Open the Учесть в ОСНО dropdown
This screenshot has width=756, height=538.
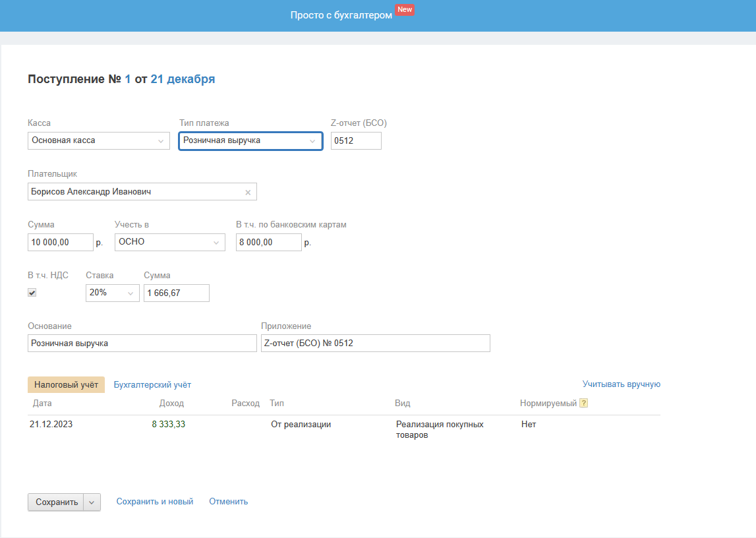(x=169, y=242)
